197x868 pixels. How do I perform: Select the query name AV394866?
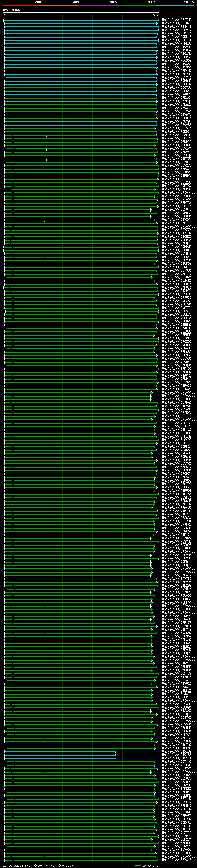[11, 10]
